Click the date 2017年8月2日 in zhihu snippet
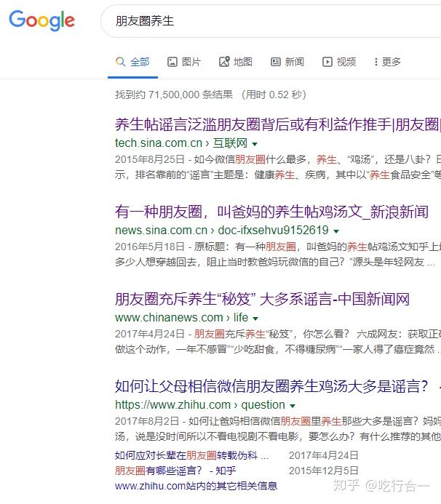This screenshot has height=504, width=441. pyautogui.click(x=147, y=421)
